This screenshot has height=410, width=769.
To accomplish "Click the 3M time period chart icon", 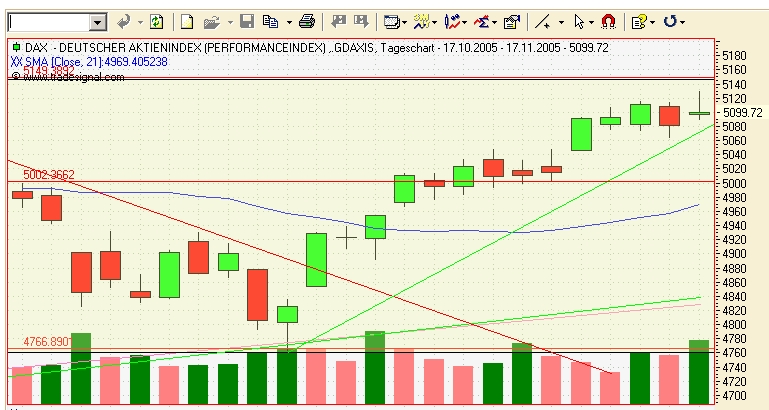I will coord(421,22).
